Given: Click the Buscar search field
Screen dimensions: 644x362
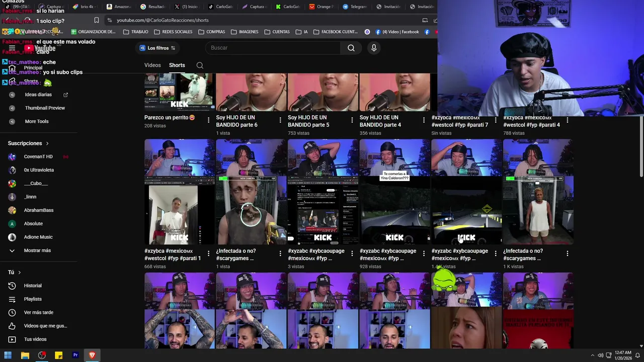Looking at the screenshot, I should 273,48.
